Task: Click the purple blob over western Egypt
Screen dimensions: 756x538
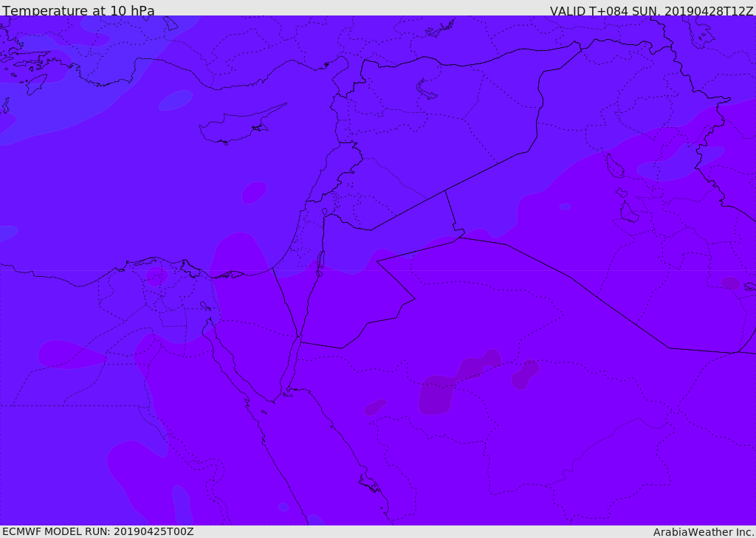Action: [x=72, y=354]
